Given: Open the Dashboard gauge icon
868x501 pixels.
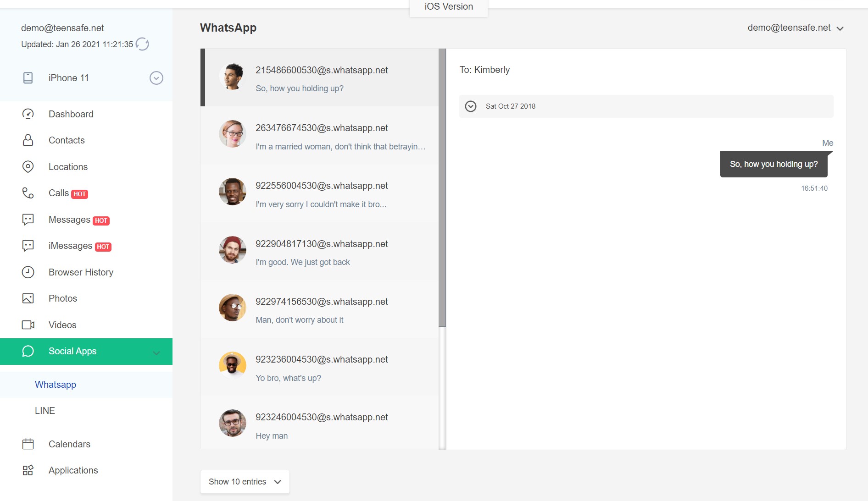Looking at the screenshot, I should pyautogui.click(x=28, y=114).
